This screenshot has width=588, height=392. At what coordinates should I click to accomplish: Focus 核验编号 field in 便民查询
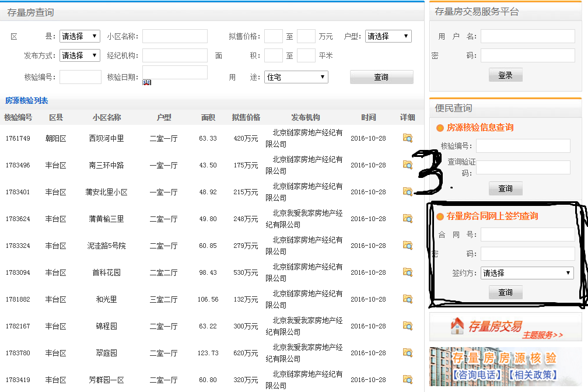[523, 146]
